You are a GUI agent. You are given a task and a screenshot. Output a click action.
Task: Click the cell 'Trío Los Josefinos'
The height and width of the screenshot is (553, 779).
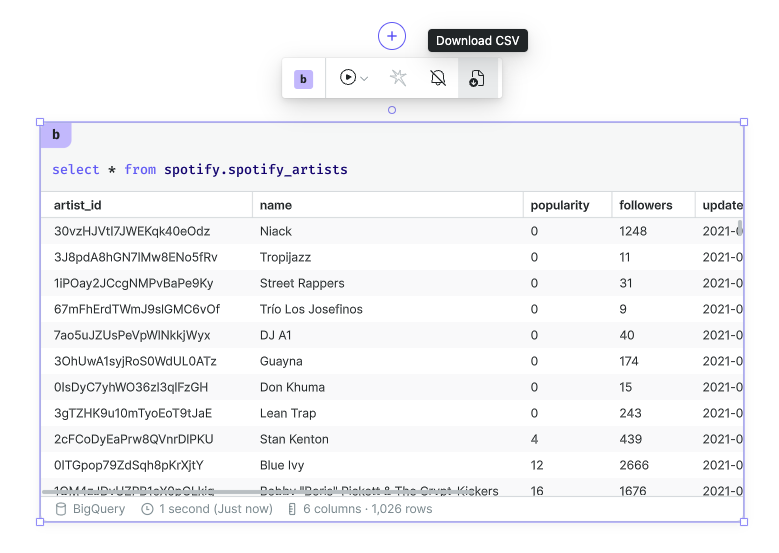click(311, 309)
